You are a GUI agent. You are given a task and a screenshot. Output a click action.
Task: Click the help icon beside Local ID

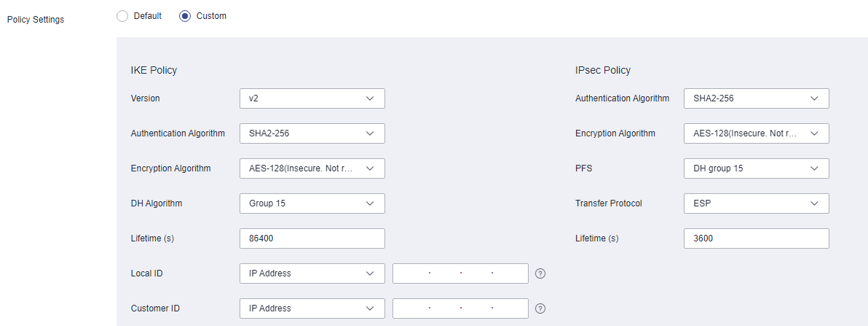541,273
